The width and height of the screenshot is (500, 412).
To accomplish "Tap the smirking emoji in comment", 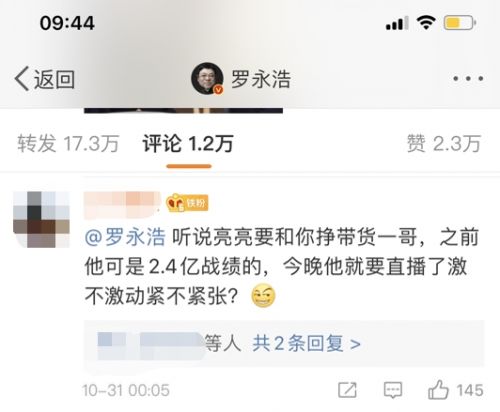I will pyautogui.click(x=263, y=295).
